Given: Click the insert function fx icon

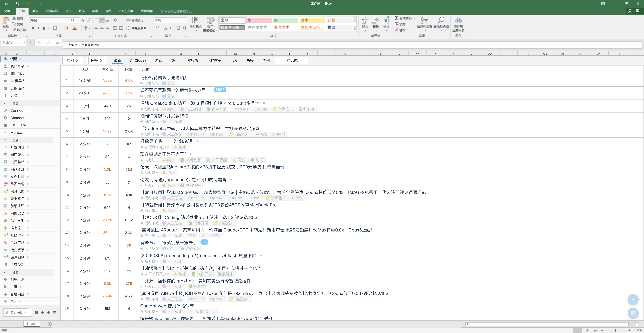Looking at the screenshot, I should click(57, 42).
